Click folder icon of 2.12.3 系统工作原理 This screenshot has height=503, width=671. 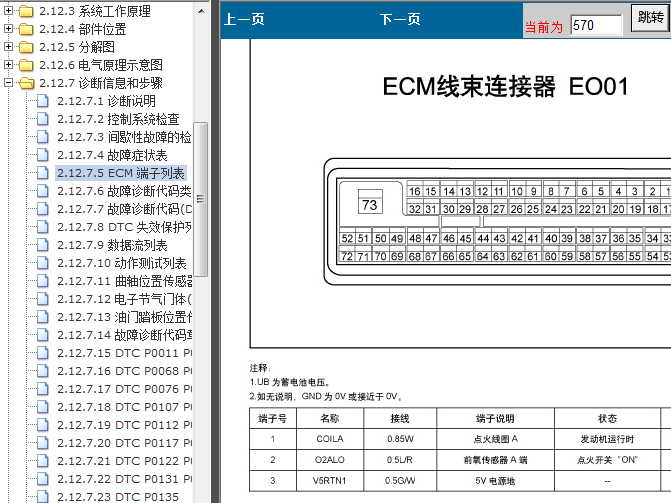pos(26,11)
